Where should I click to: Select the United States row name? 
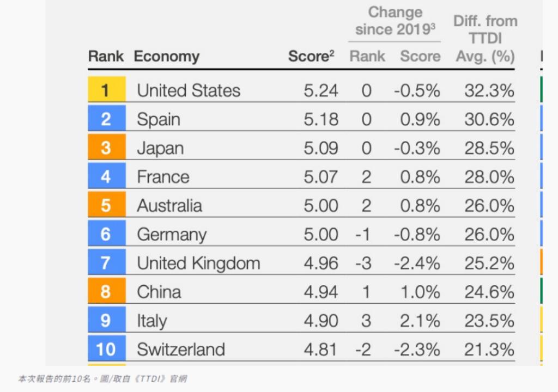(189, 90)
